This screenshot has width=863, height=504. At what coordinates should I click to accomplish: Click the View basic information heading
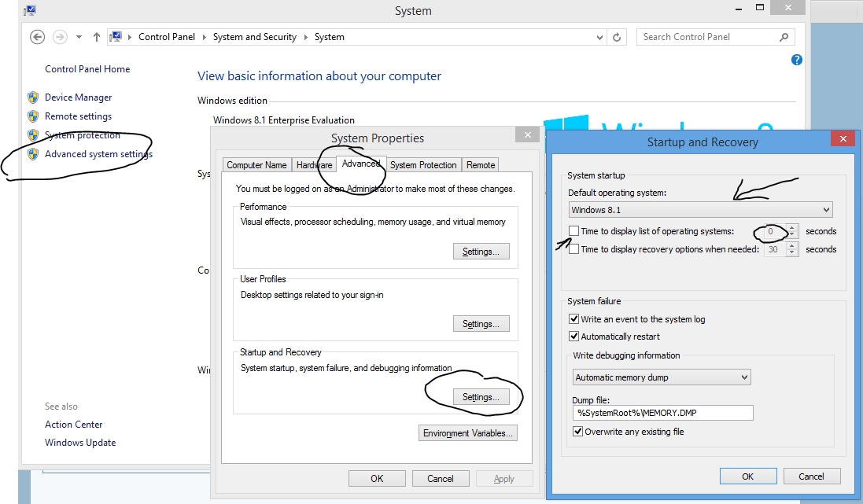(319, 76)
